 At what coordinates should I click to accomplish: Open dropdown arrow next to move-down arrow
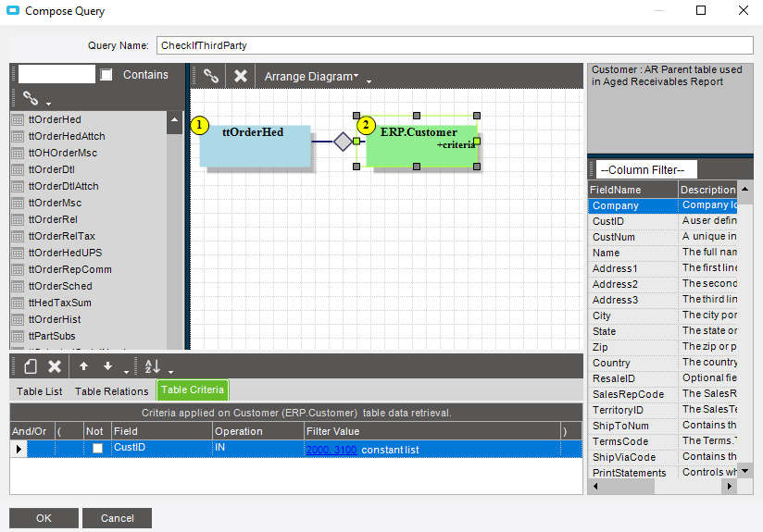[126, 372]
